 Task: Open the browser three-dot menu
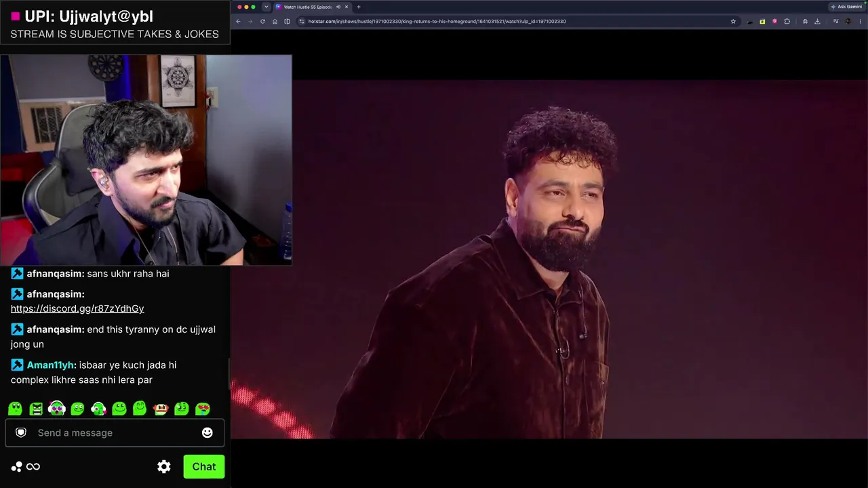(860, 21)
